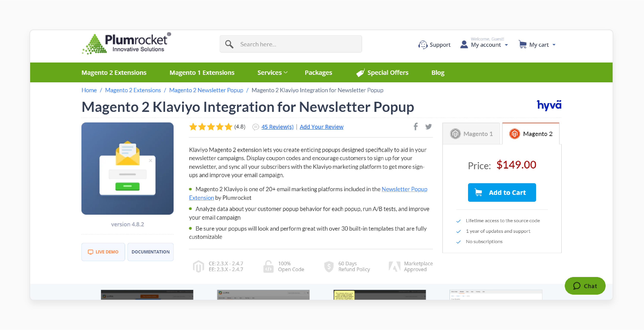Open third screenshot thumbnail with yellow note
The width and height of the screenshot is (644, 330).
380,295
